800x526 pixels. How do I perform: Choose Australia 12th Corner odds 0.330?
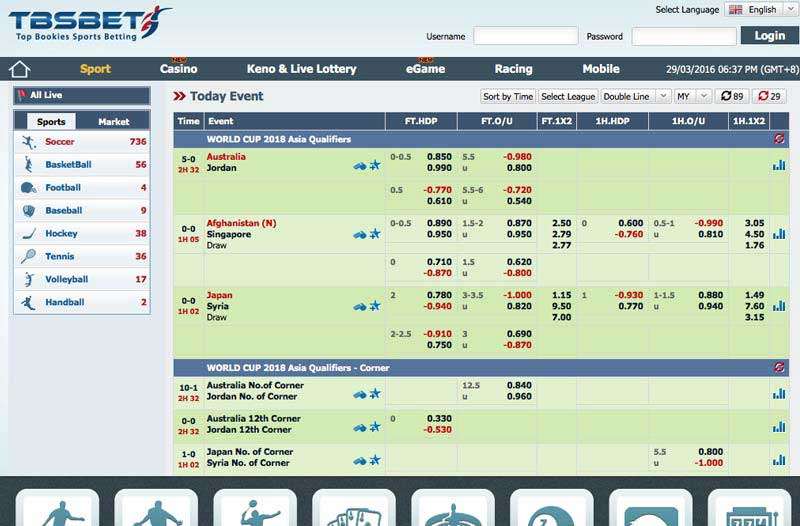[439, 418]
